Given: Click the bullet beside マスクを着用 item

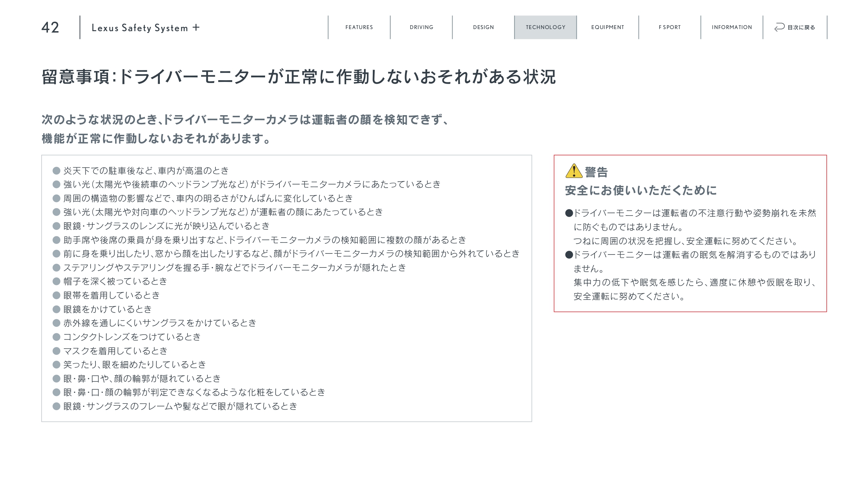Looking at the screenshot, I should point(56,351).
